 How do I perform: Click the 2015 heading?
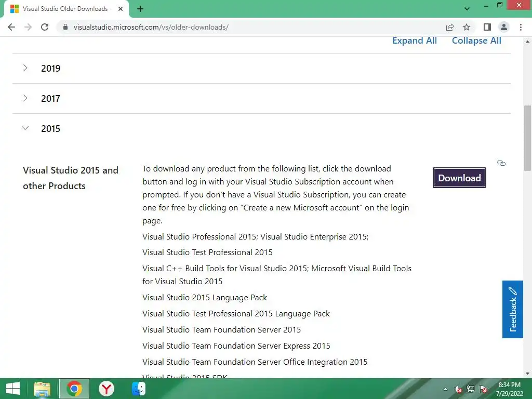point(50,129)
